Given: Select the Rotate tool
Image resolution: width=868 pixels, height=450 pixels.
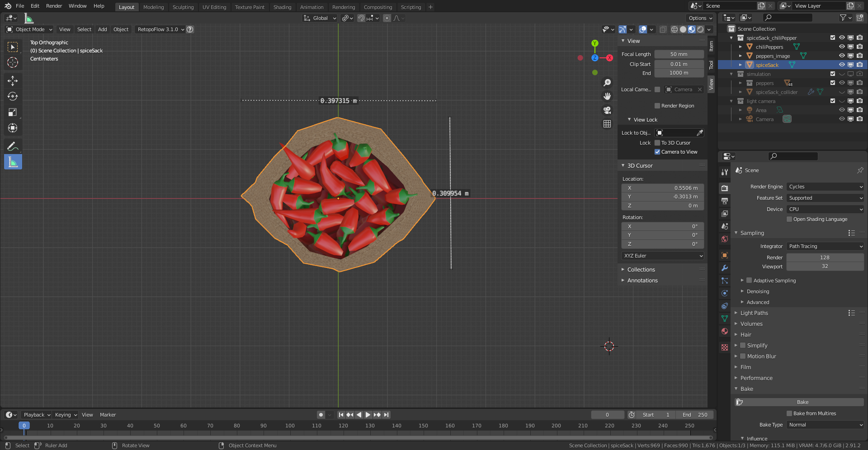Looking at the screenshot, I should point(13,97).
